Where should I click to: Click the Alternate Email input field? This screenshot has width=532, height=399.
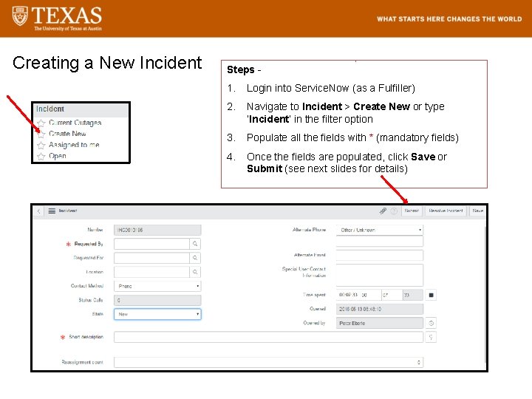(x=379, y=255)
